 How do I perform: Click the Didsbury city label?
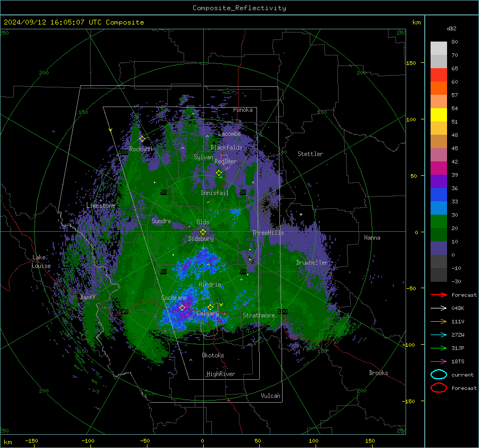click(201, 239)
